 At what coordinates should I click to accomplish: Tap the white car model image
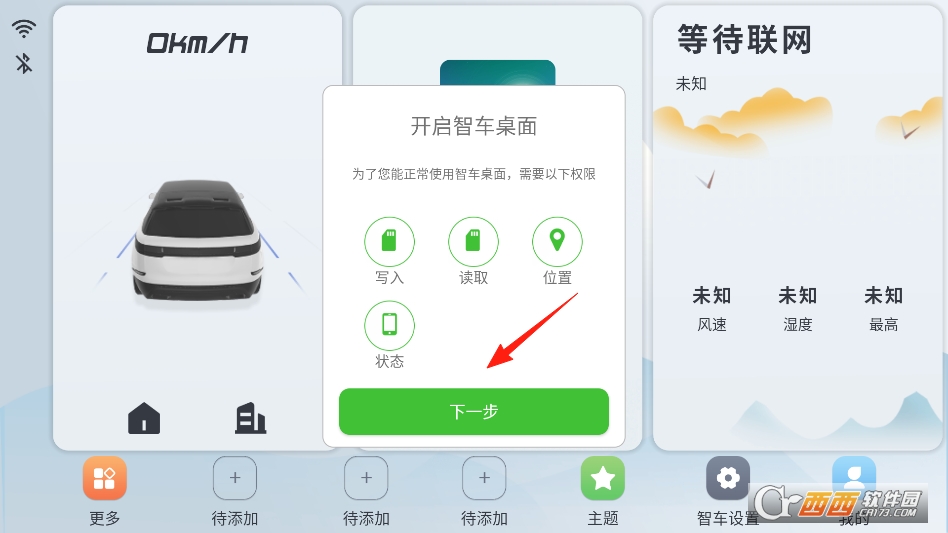click(x=197, y=241)
